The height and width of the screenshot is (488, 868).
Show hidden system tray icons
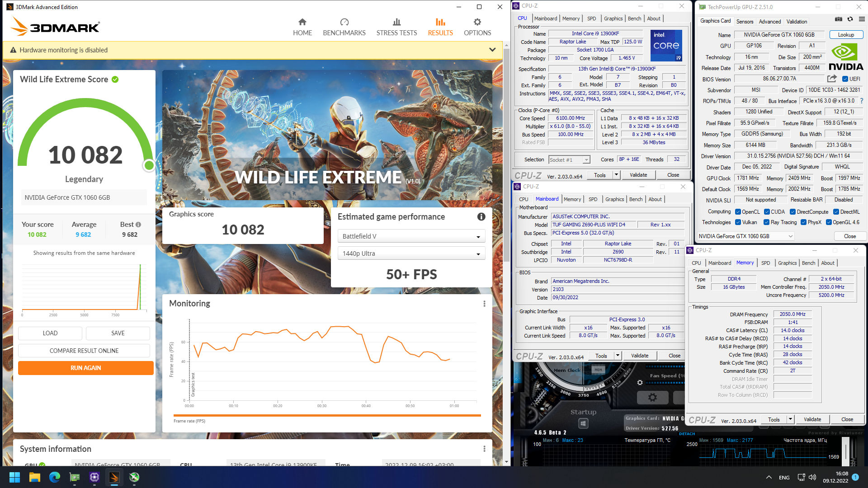pyautogui.click(x=769, y=477)
